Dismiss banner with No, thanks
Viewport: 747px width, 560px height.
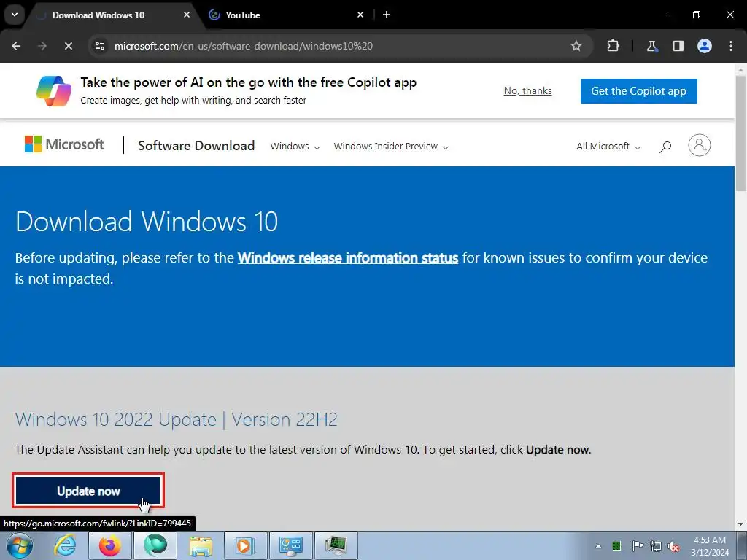pos(528,90)
